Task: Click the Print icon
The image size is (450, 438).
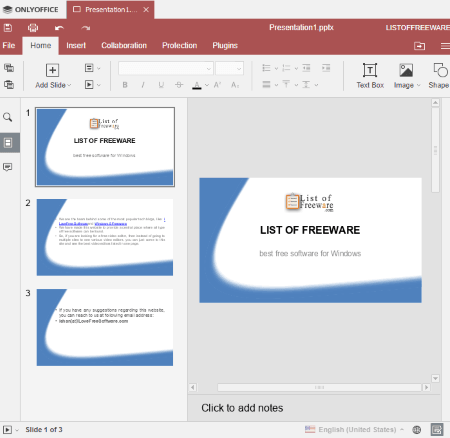Action: tap(33, 28)
